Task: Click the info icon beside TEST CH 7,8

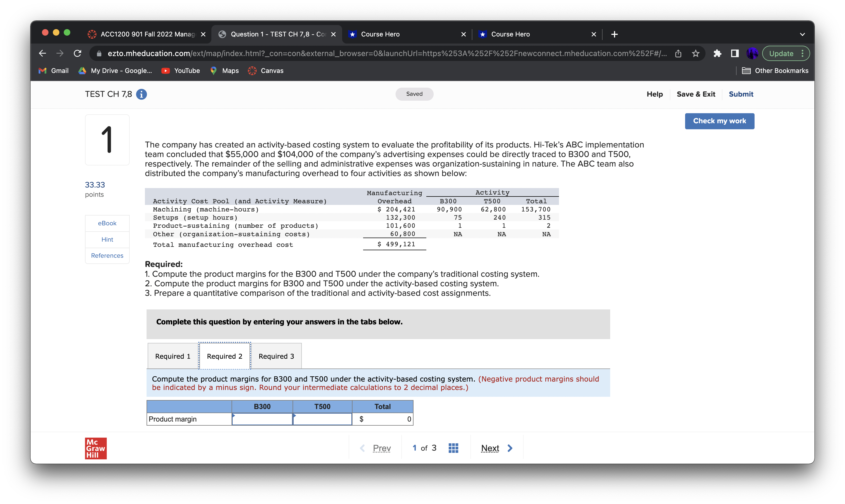Action: 141,94
